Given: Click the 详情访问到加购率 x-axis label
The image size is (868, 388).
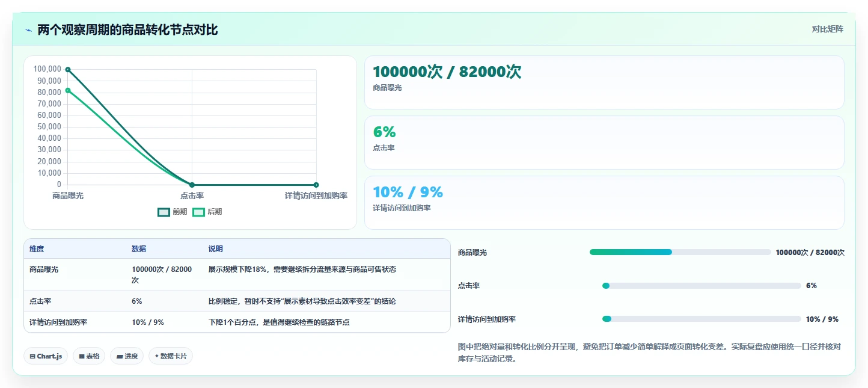Looking at the screenshot, I should pos(316,196).
